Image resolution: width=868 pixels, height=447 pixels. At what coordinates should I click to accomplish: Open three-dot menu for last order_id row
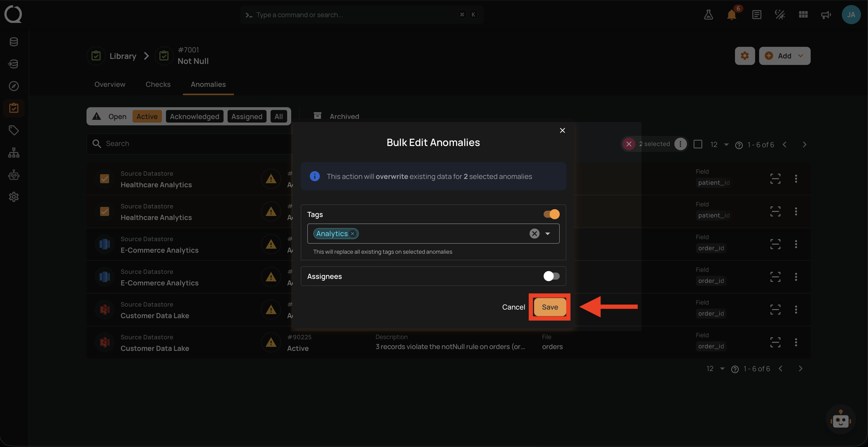point(796,342)
